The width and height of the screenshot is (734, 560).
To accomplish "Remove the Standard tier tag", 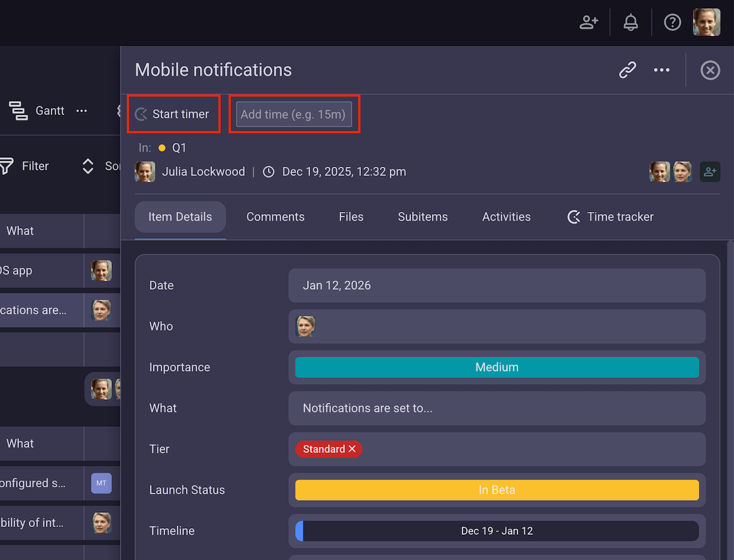I will [x=352, y=449].
